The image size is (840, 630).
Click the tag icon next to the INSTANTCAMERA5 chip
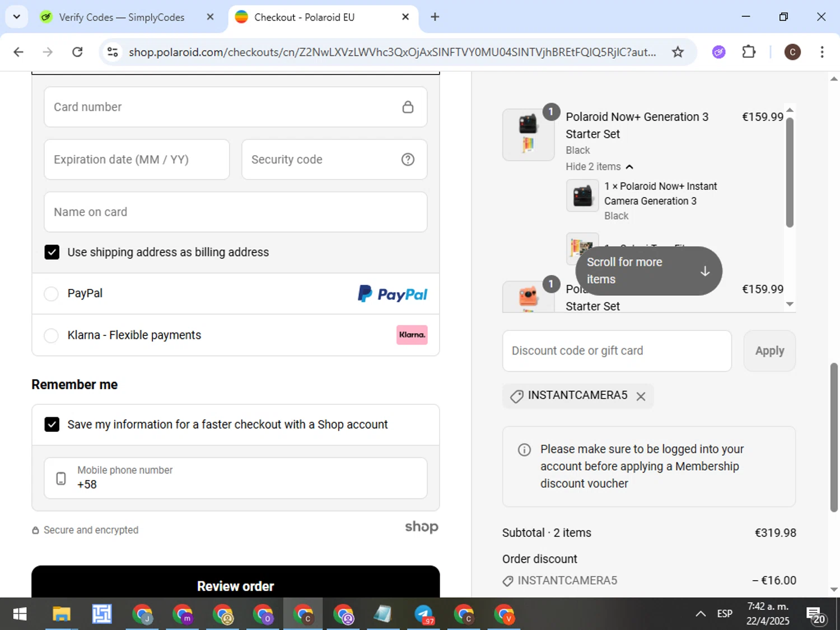coord(516,396)
